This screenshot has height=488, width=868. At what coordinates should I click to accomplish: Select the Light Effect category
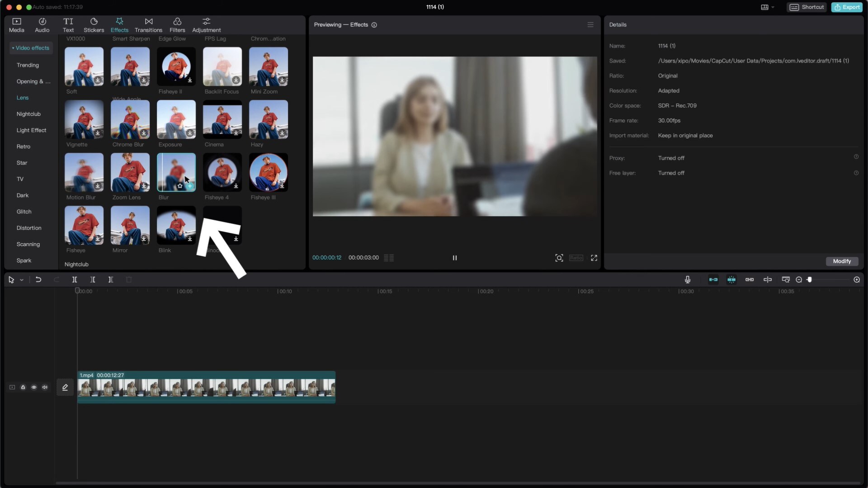(31, 130)
